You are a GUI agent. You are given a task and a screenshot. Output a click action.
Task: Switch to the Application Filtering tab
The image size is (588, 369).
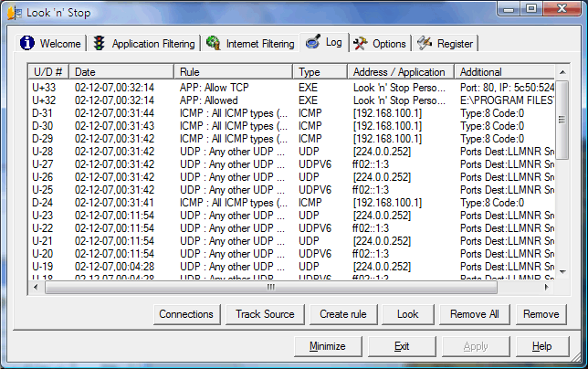pyautogui.click(x=144, y=44)
